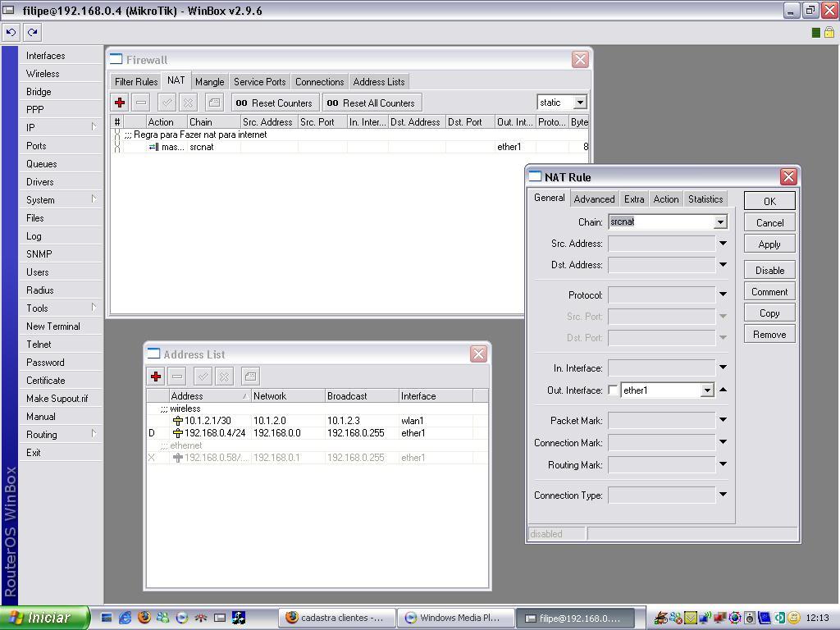
Task: Open the Address Lists tab
Action: (379, 81)
